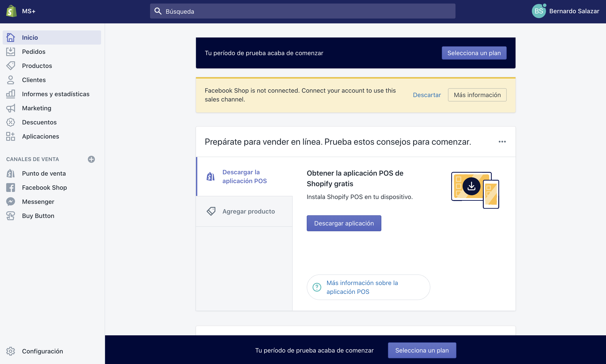
Task: Dismiss Facebook warning via Descartar
Action: [x=427, y=95]
